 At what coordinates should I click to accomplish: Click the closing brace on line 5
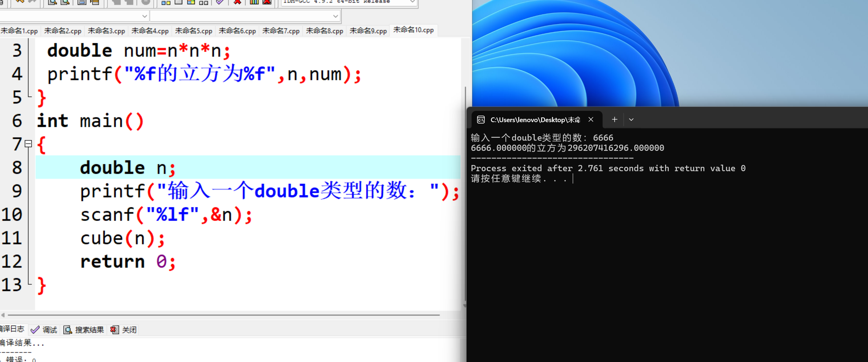pyautogui.click(x=41, y=98)
